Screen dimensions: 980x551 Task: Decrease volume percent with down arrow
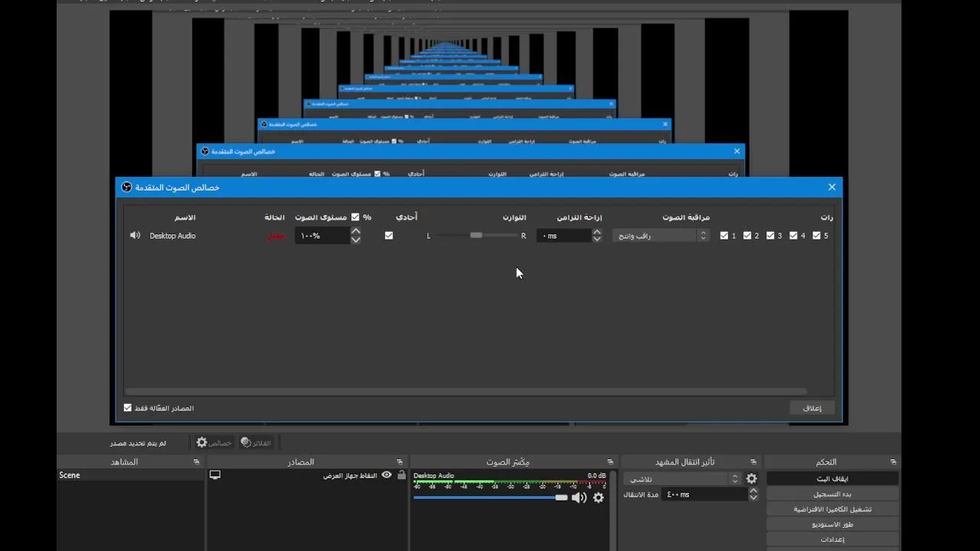coord(355,240)
